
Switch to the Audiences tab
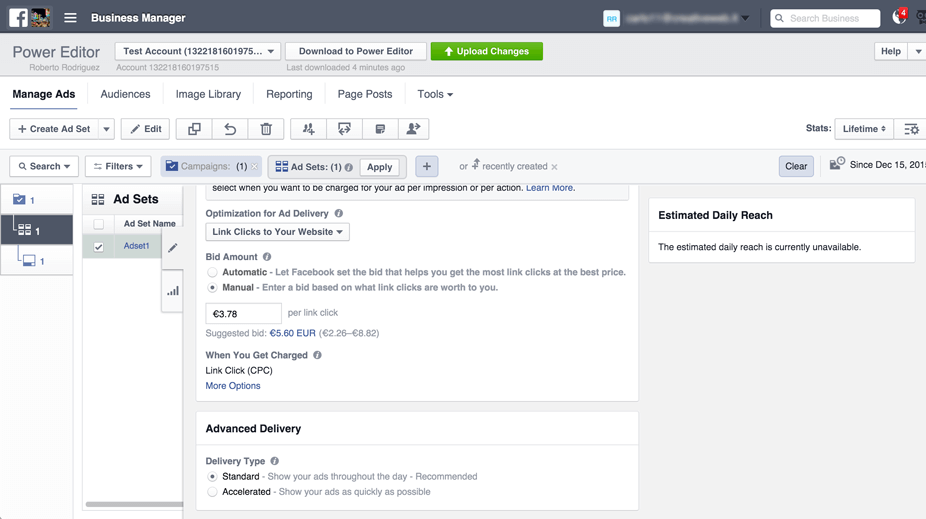125,94
